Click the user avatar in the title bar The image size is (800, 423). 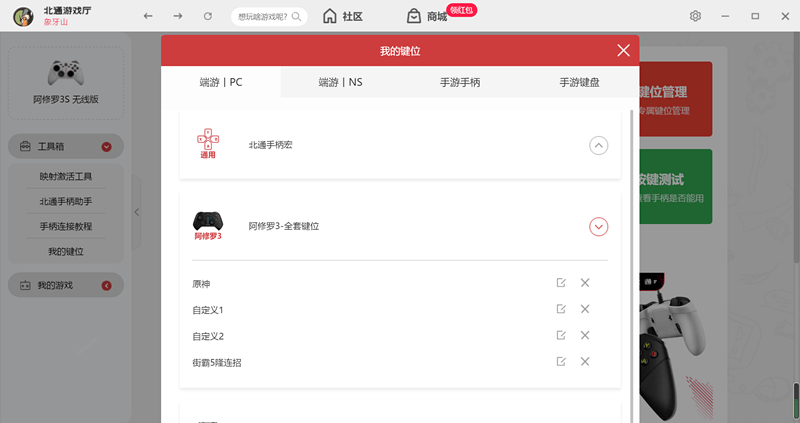23,16
